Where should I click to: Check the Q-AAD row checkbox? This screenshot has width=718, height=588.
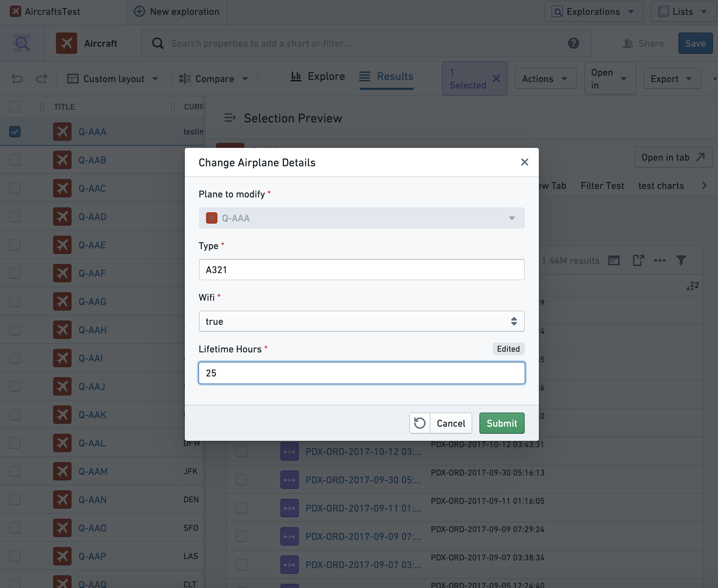(15, 217)
